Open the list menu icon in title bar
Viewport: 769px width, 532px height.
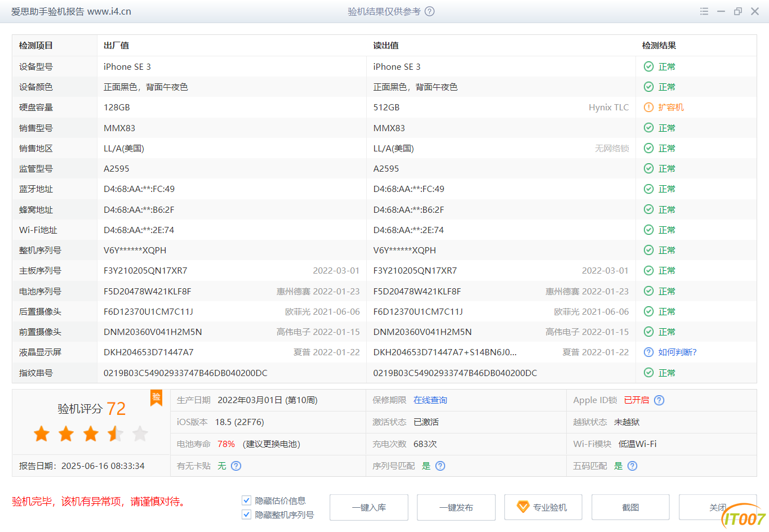point(704,11)
